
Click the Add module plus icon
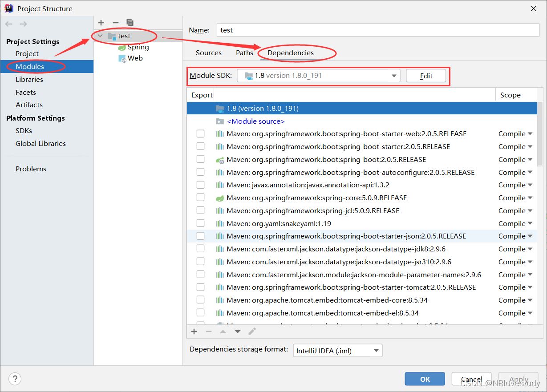pyautogui.click(x=101, y=23)
